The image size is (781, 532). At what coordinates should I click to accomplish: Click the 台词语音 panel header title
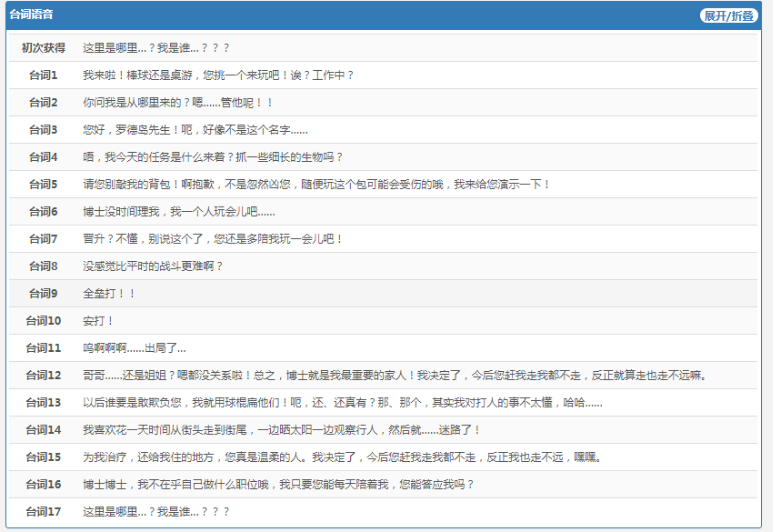(x=31, y=15)
